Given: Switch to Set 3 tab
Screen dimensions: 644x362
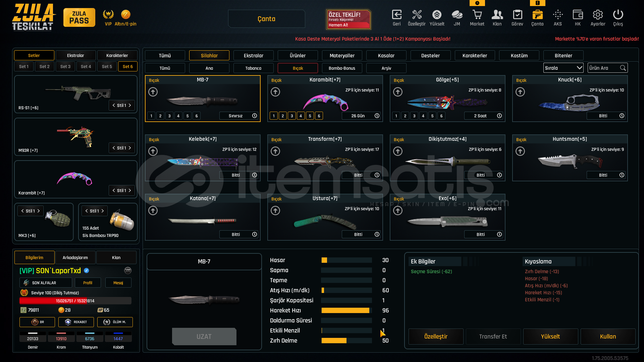Looking at the screenshot, I should [x=65, y=66].
